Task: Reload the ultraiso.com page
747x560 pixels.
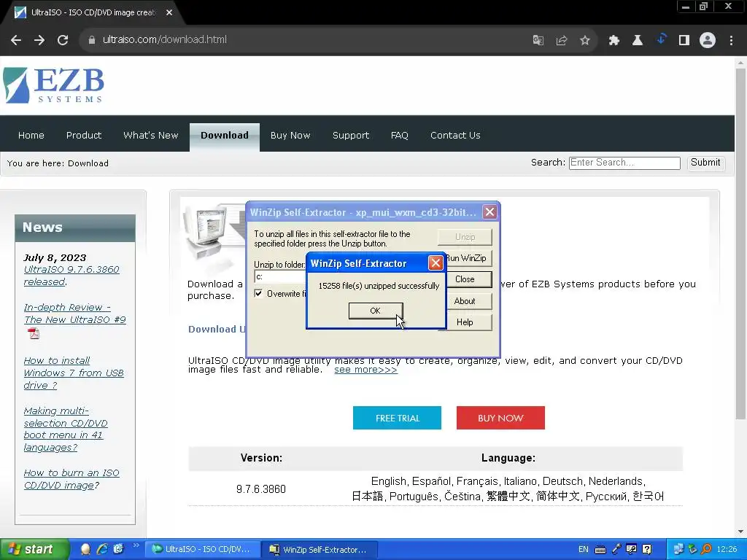Action: (63, 40)
